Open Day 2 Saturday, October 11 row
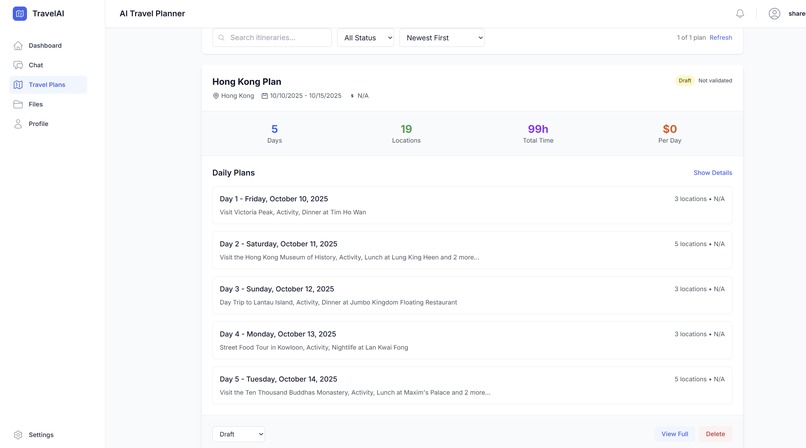Image resolution: width=806 pixels, height=448 pixels. pyautogui.click(x=472, y=250)
